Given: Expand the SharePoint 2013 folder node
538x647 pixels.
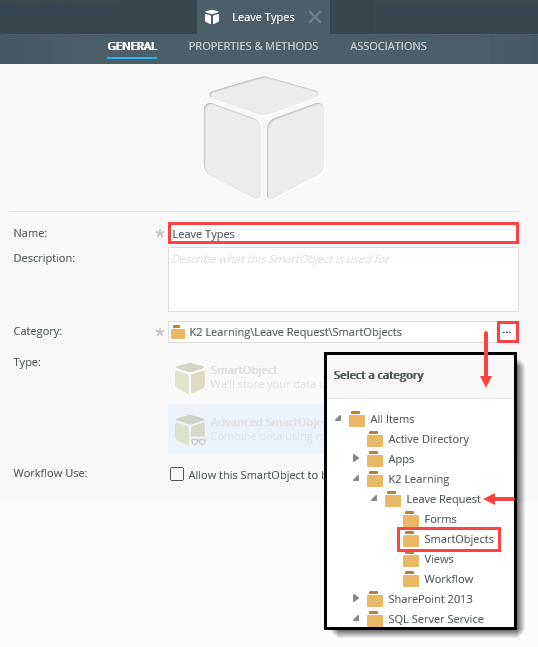Looking at the screenshot, I should point(356,598).
